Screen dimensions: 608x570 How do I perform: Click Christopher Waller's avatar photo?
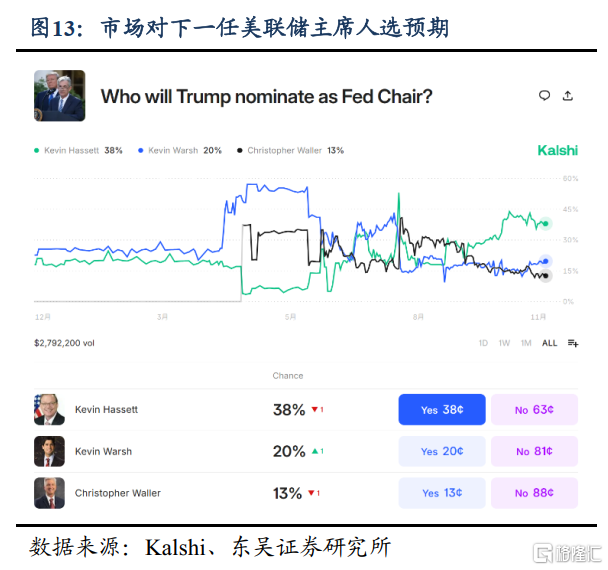click(50, 493)
